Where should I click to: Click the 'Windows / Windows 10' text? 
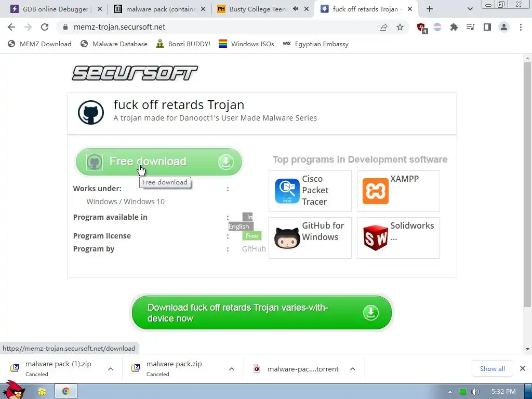tap(126, 202)
